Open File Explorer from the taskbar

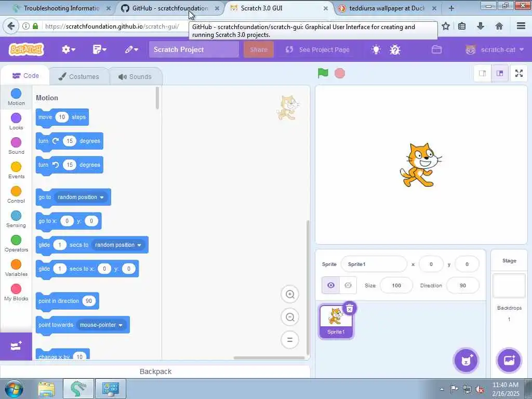click(46, 390)
